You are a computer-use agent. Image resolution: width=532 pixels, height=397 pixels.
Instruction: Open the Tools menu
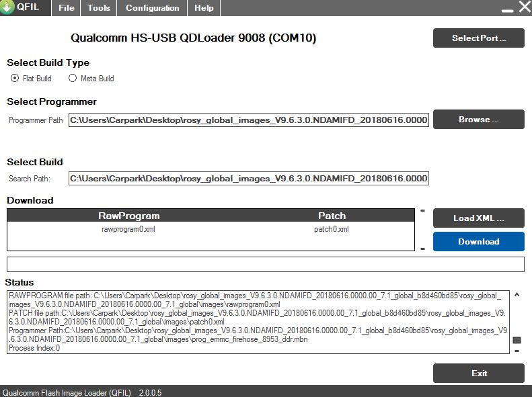click(99, 8)
